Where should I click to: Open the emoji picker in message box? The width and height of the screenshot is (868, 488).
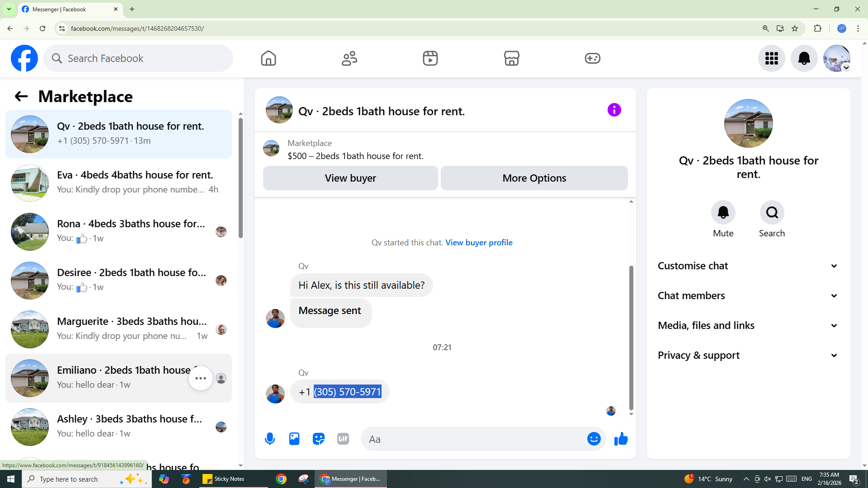point(594,439)
